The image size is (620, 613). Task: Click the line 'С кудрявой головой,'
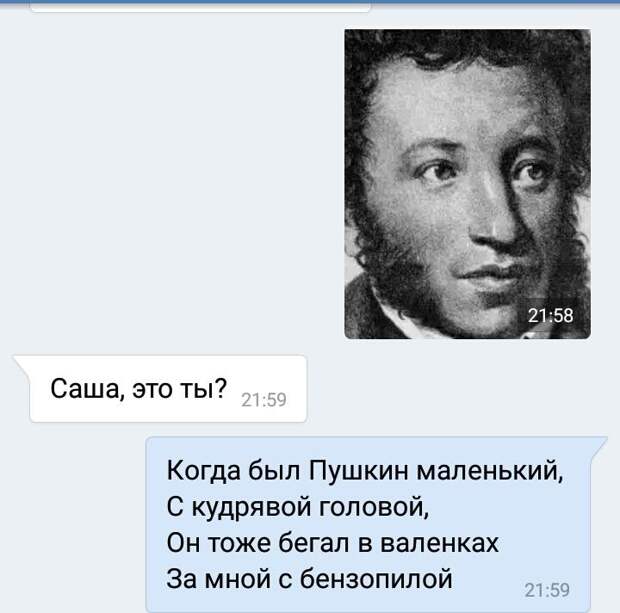(298, 507)
